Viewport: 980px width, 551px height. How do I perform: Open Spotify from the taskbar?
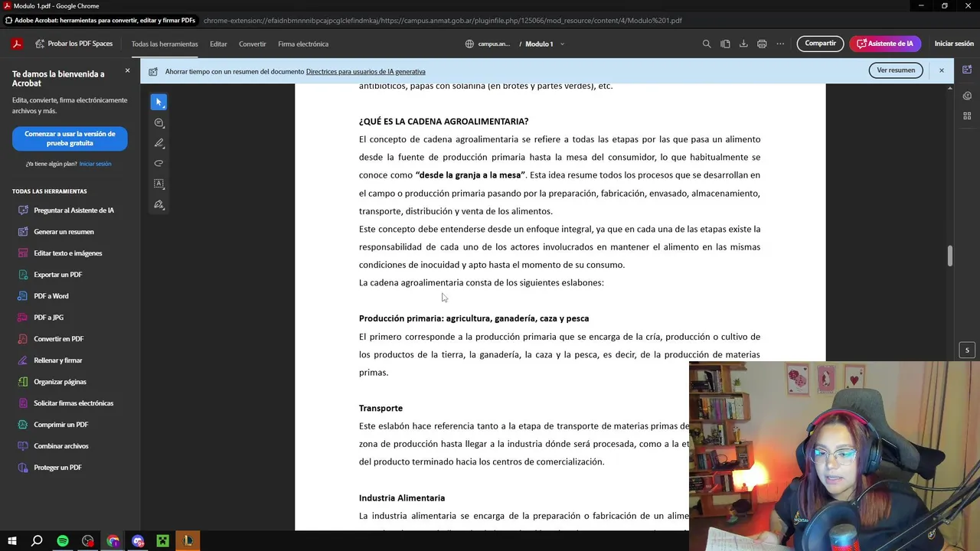coord(63,541)
